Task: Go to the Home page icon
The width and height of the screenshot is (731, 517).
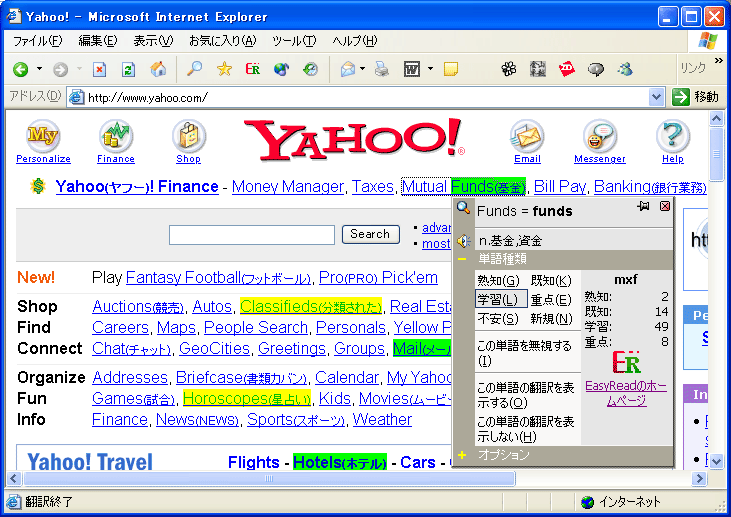Action: tap(158, 69)
